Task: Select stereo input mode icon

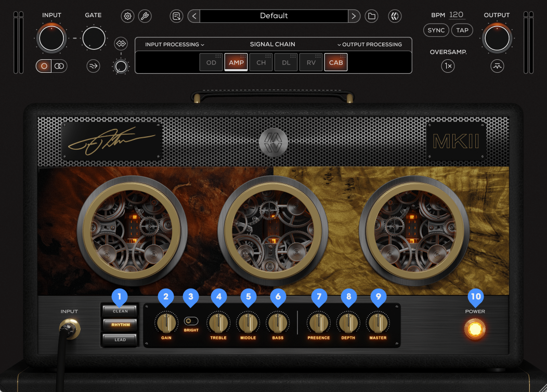Action: pos(59,66)
